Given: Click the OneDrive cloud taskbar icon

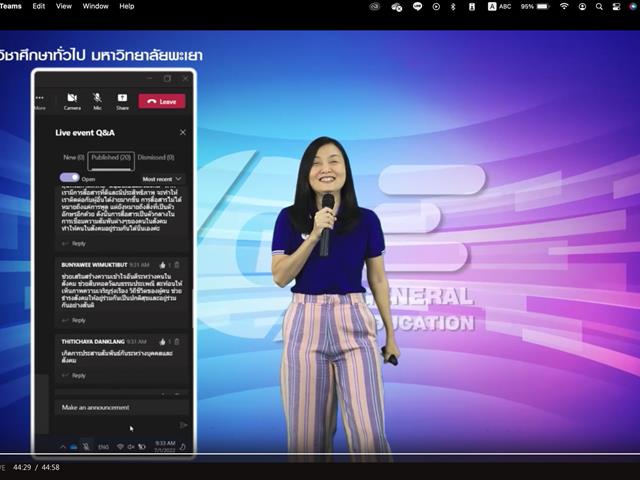Looking at the screenshot, I should point(74,447).
